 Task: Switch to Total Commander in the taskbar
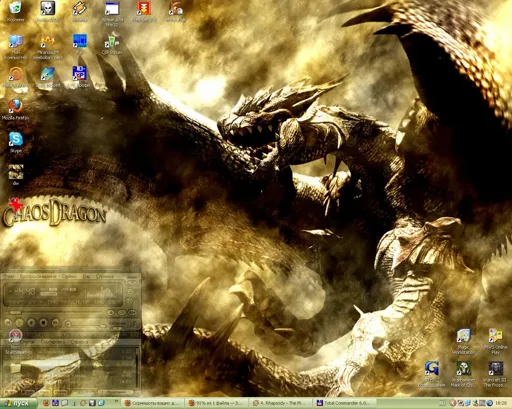(347, 403)
